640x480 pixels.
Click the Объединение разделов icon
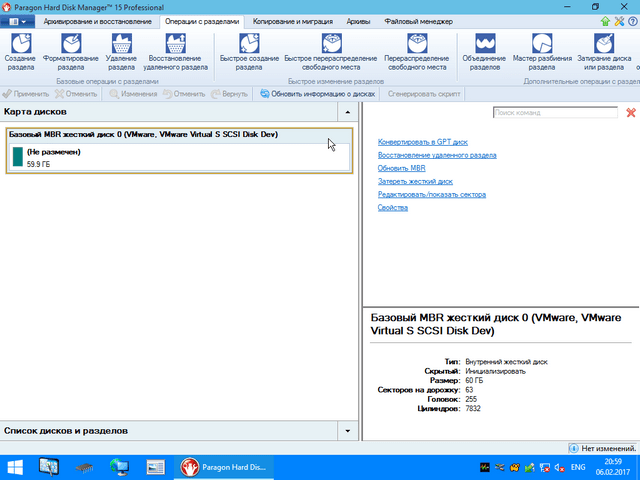484,44
